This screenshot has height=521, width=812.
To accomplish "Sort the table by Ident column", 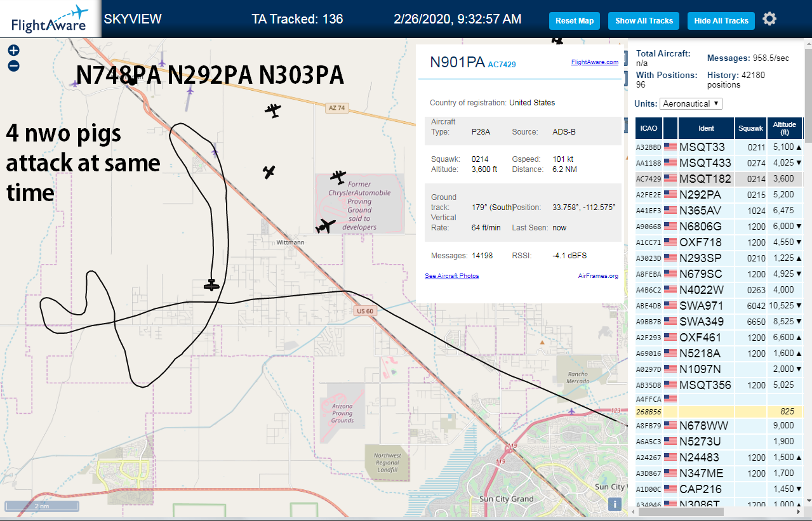I will pyautogui.click(x=706, y=128).
